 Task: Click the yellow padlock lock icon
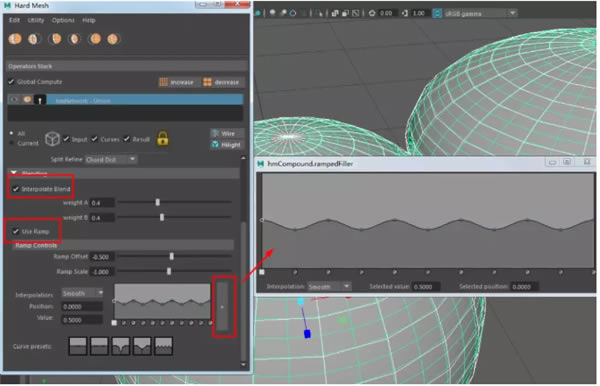(163, 138)
